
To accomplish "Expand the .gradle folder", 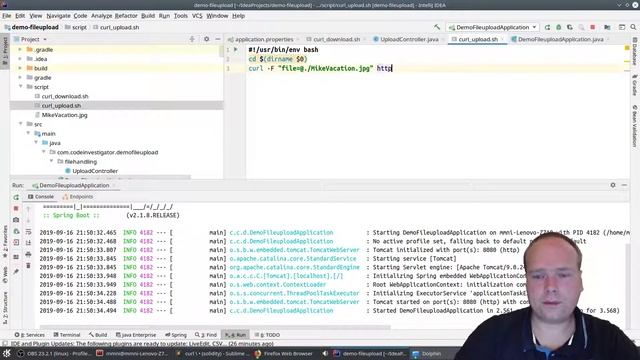I will [x=20, y=49].
